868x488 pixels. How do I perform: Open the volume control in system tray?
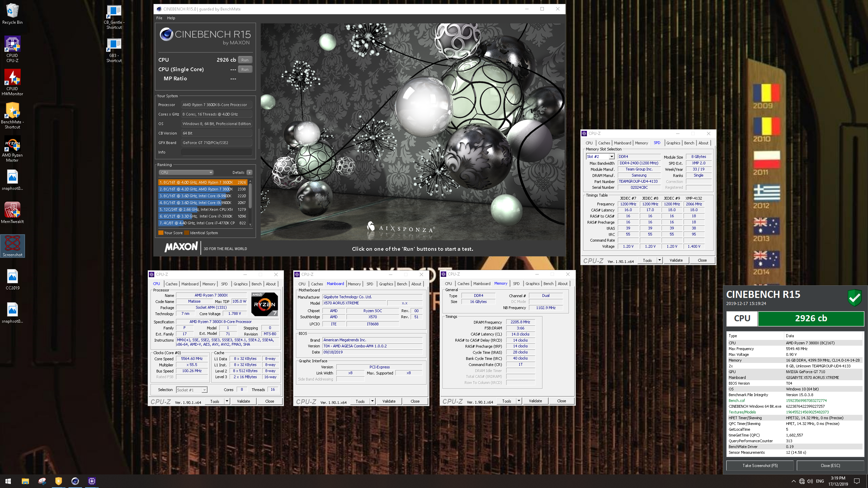pyautogui.click(x=810, y=481)
